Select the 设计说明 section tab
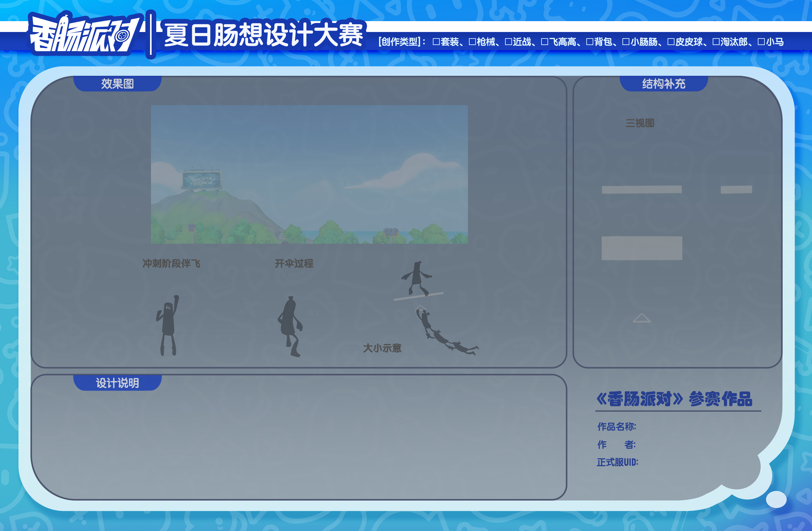The height and width of the screenshot is (531, 812). (117, 383)
